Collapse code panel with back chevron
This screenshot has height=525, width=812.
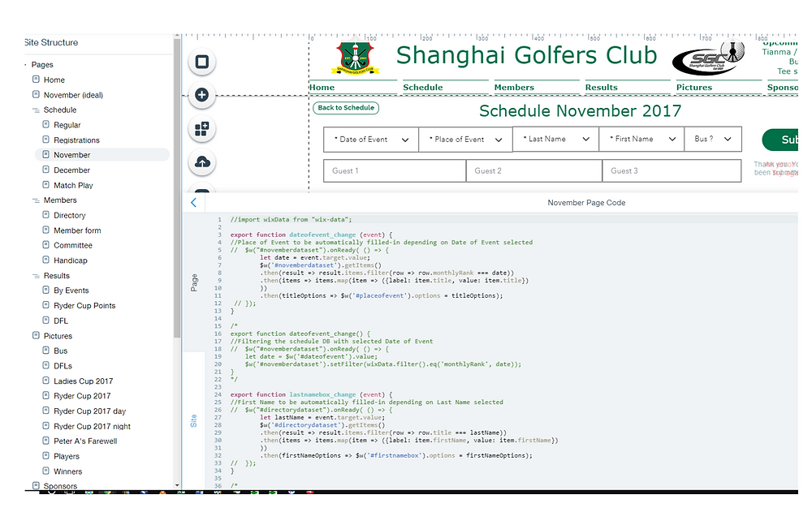(194, 202)
